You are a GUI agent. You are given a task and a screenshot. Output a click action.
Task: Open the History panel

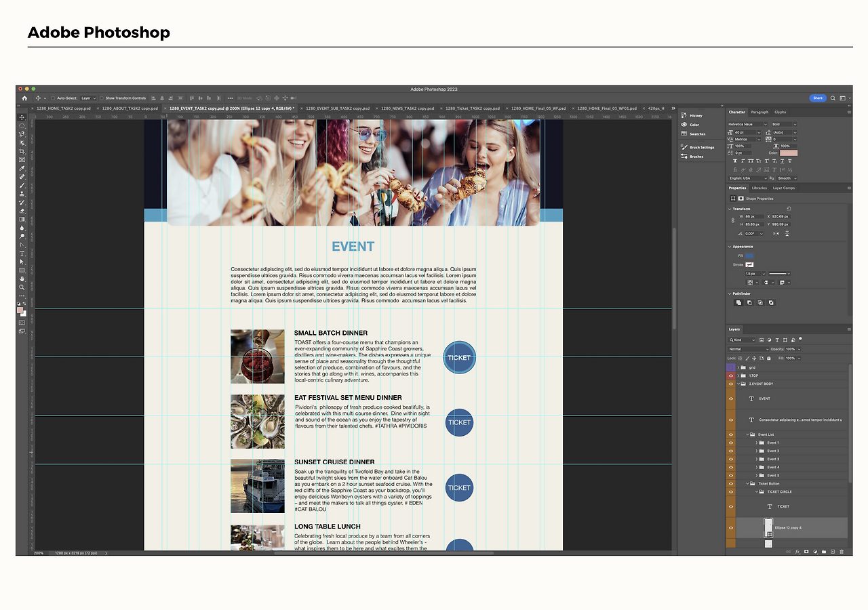pyautogui.click(x=692, y=115)
